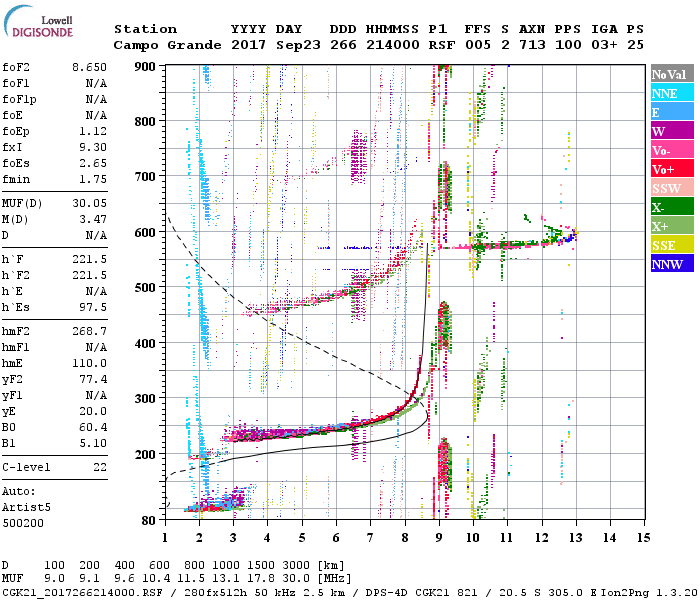Click the CGK21_2017266214000.RSF file name
The height and width of the screenshot is (600, 700).
82,593
